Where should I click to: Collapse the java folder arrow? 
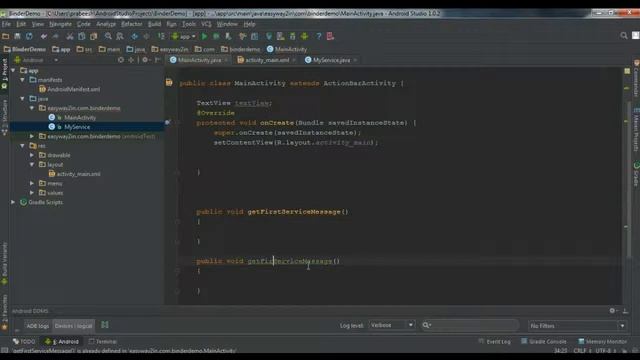coord(23,99)
